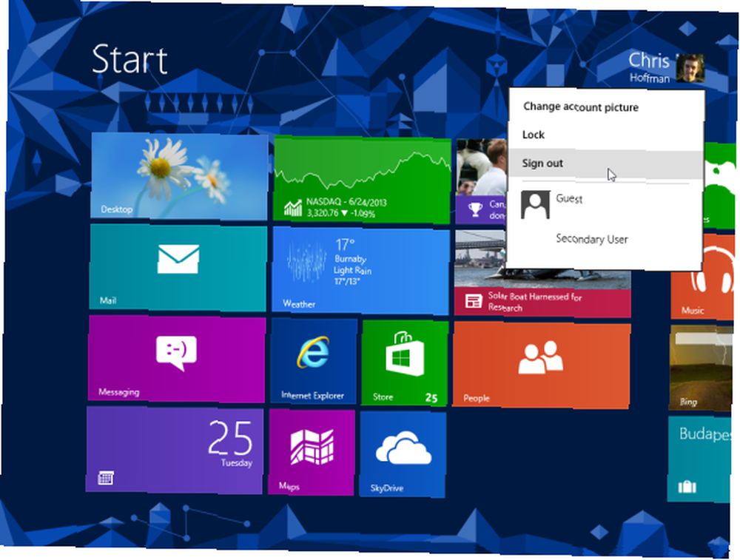Open the Mail tile
740x560 pixels.
coord(178,268)
